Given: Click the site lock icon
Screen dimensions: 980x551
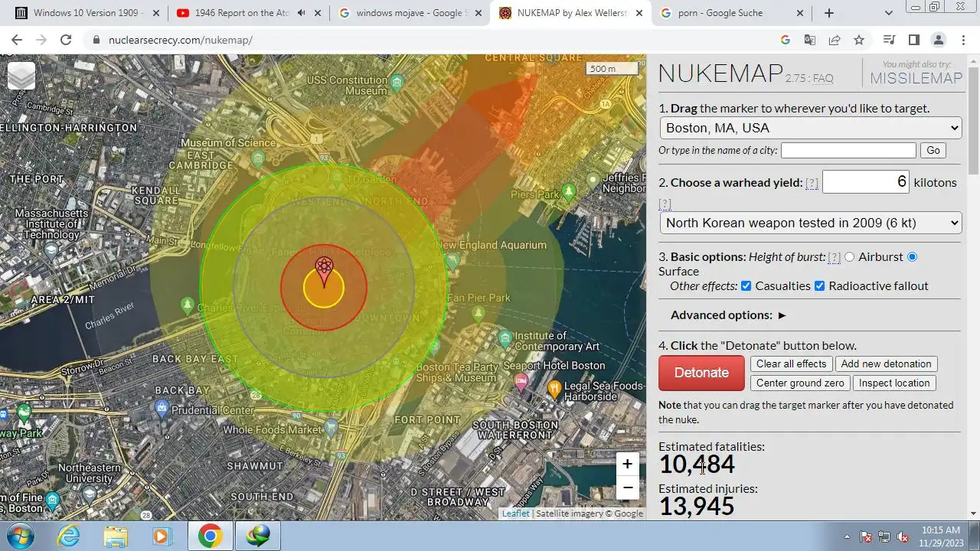Looking at the screenshot, I should click(95, 40).
